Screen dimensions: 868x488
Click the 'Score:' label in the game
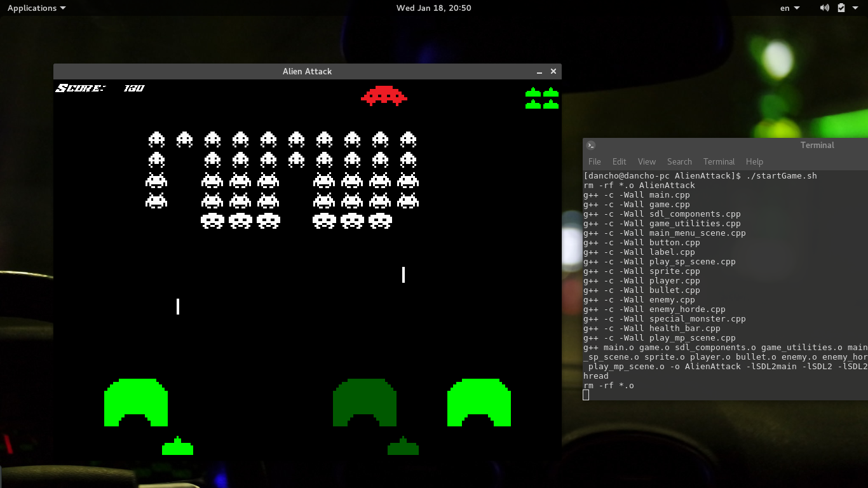(x=81, y=88)
